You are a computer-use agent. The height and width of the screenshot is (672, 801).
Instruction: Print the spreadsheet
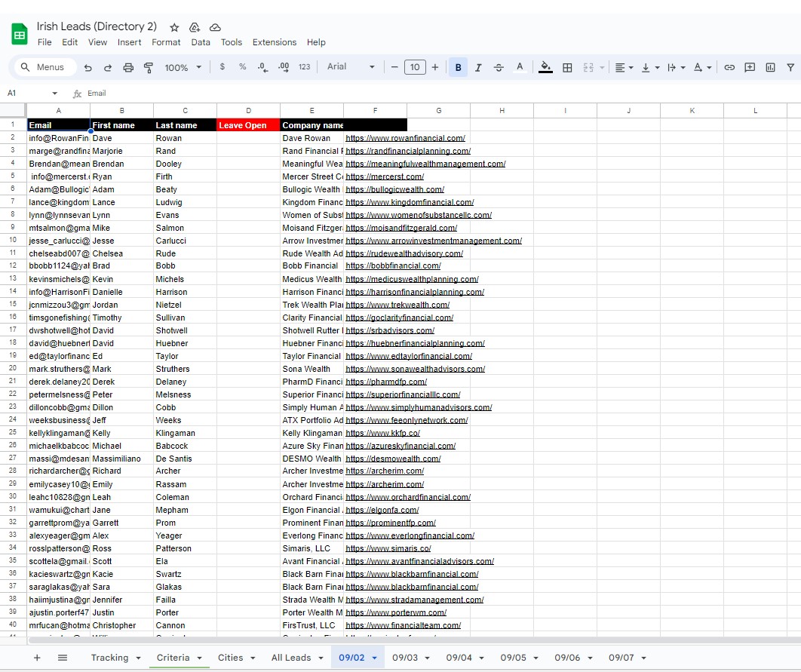click(x=128, y=67)
